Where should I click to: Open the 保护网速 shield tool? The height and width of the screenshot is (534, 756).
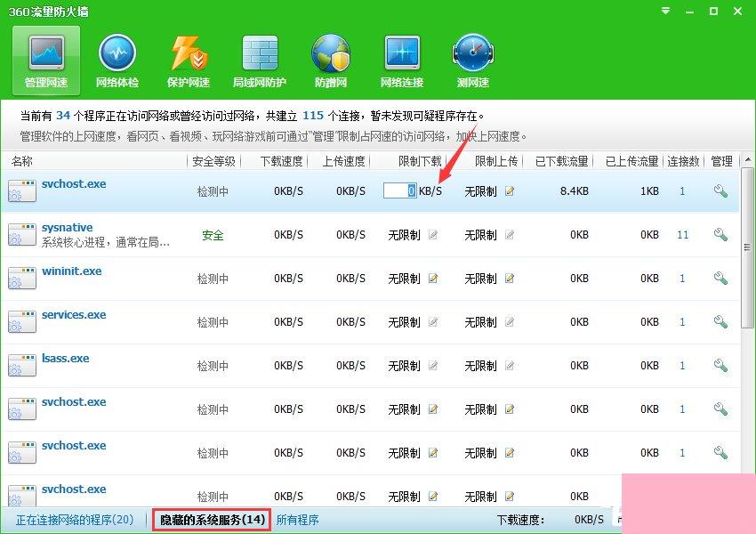coord(189,61)
